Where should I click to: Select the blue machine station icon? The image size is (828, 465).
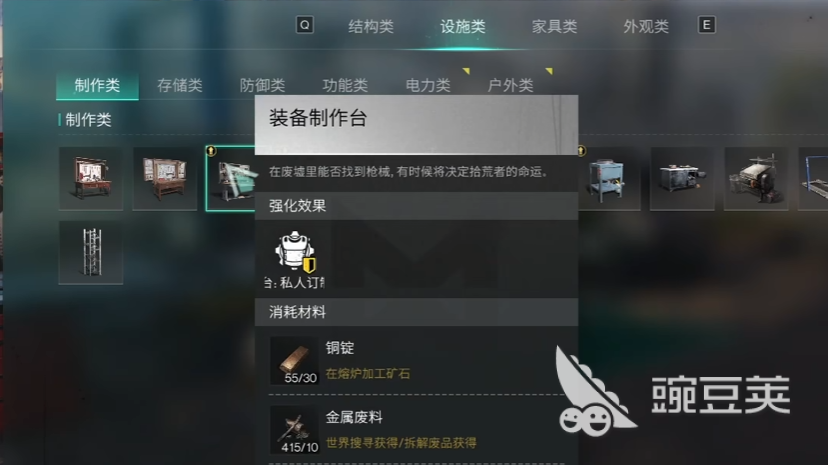pyautogui.click(x=609, y=179)
